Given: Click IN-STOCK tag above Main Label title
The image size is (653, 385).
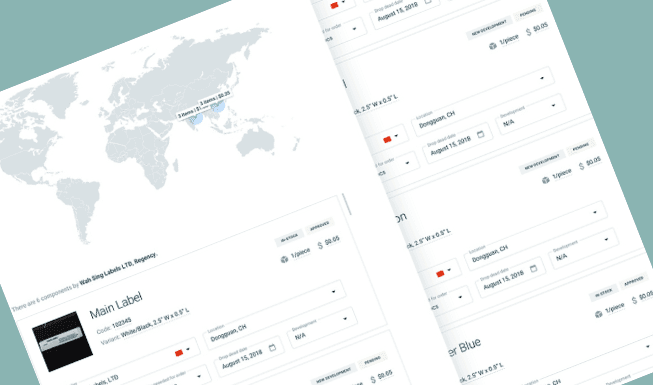Looking at the screenshot, I should [x=289, y=237].
